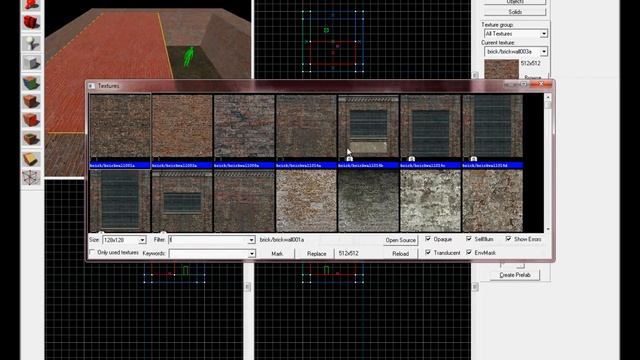640x360 pixels.
Task: Expand the Texture group All Textures dropdown
Action: pos(544,34)
